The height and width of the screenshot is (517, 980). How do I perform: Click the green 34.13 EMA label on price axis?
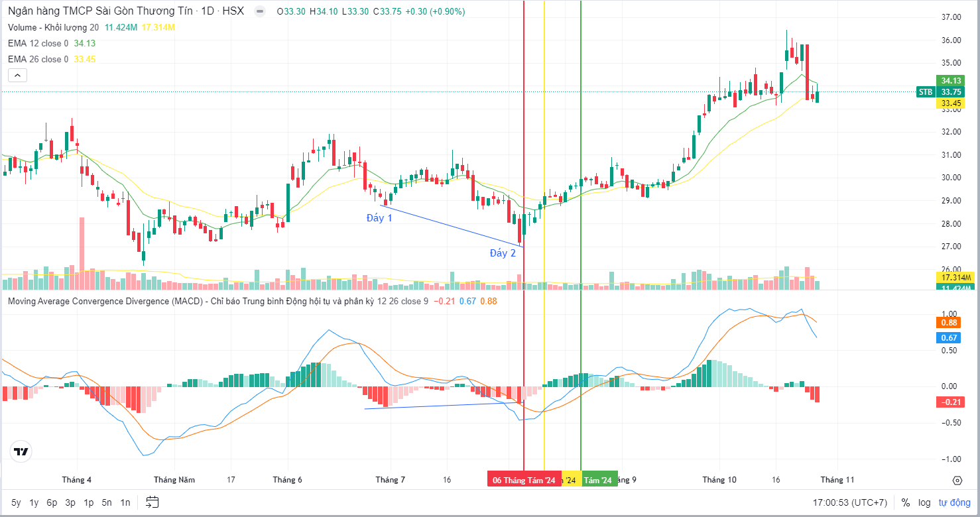coord(951,80)
